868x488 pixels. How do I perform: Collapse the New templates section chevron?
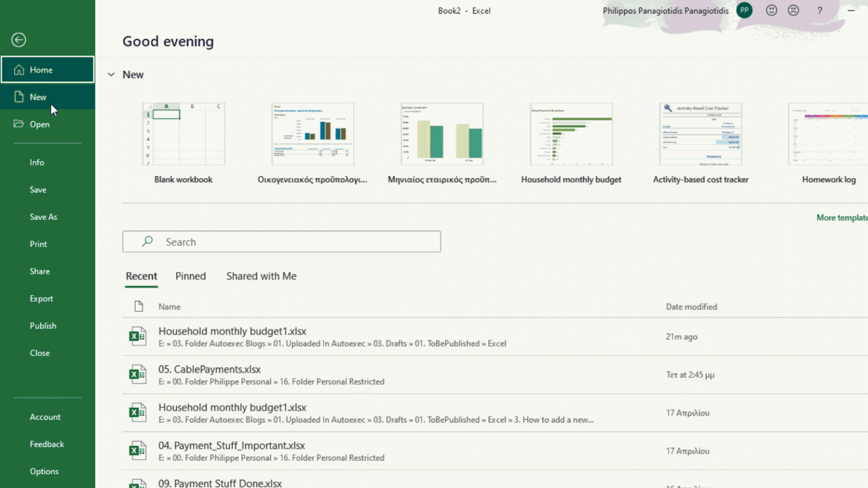[111, 74]
